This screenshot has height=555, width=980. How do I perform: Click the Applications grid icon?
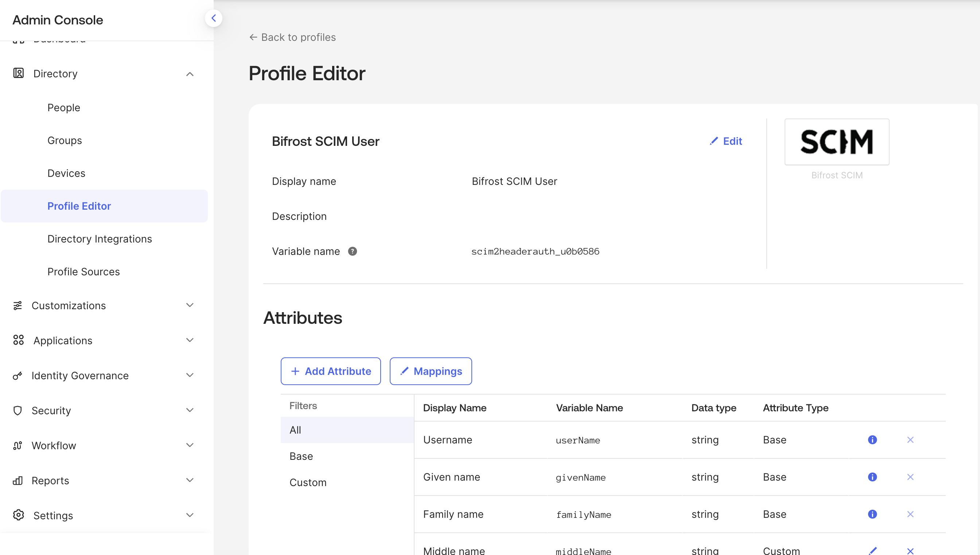pos(18,340)
